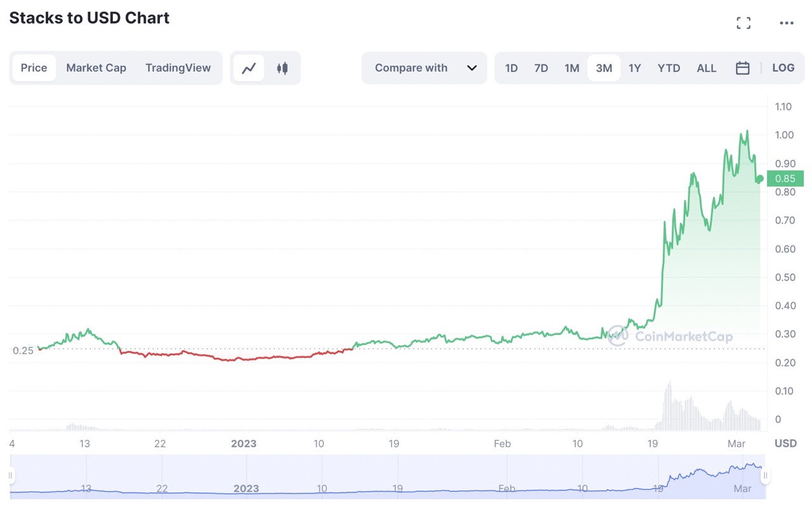Viewport: 812px width, 507px height.
Task: Switch chart type from line to candles
Action: (x=282, y=68)
